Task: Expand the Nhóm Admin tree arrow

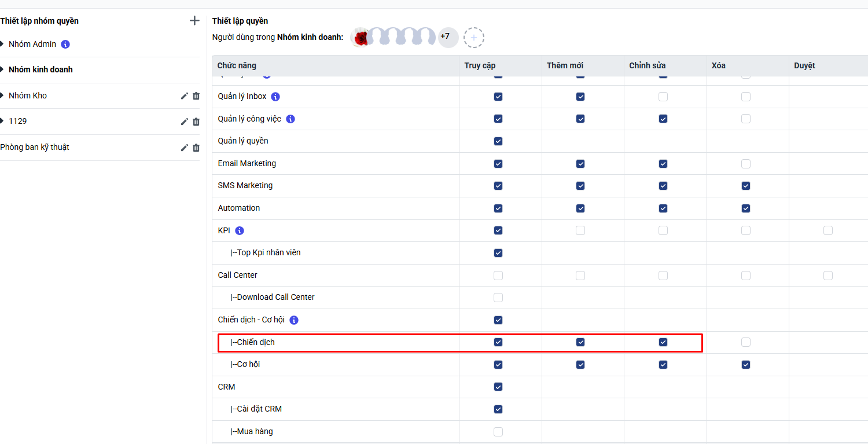Action: pos(2,44)
